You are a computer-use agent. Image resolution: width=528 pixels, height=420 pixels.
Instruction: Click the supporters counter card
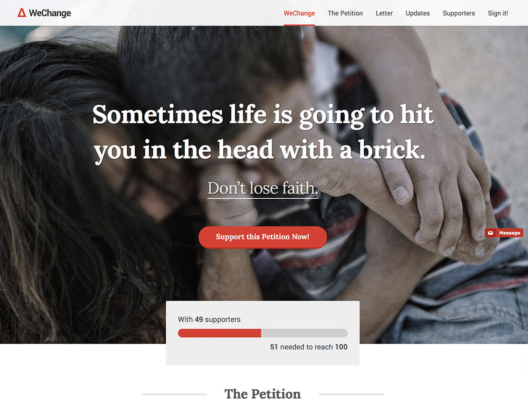263,333
